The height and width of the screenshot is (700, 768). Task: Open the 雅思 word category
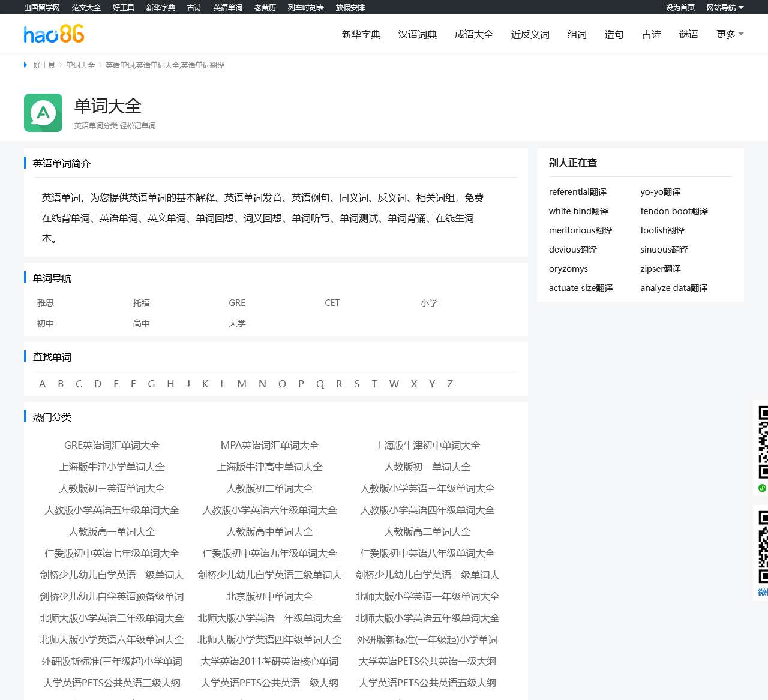click(46, 303)
